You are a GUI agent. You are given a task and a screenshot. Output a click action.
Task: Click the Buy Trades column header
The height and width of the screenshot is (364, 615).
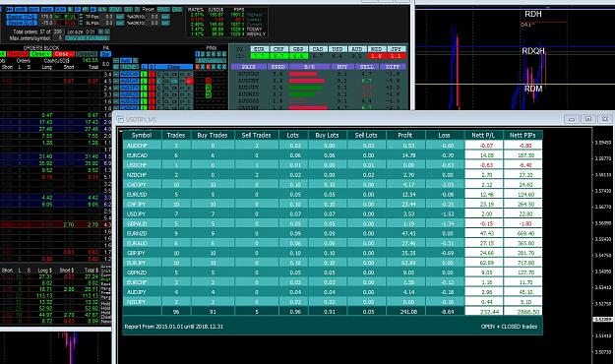[213, 136]
